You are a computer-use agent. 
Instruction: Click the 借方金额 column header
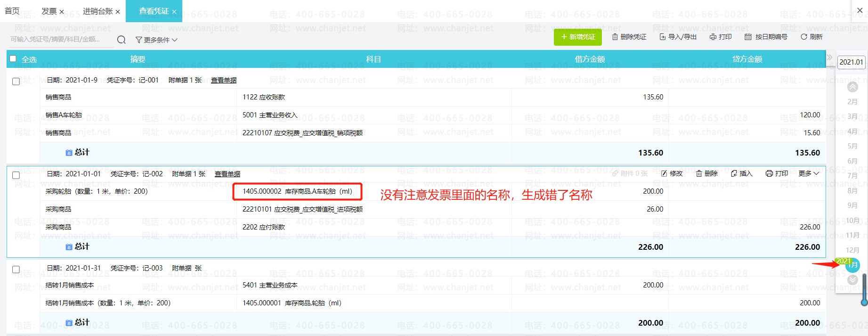[x=590, y=59]
